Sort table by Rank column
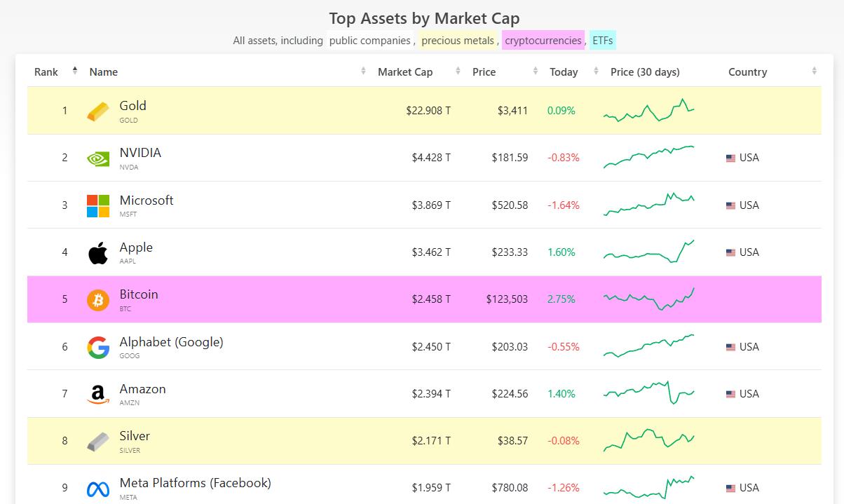This screenshot has width=844, height=504. click(x=47, y=71)
